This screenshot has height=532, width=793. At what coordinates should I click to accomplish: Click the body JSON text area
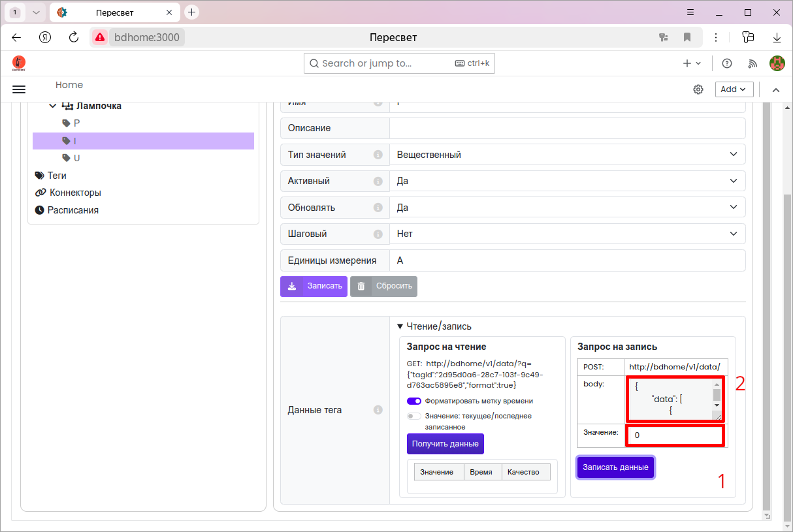pyautogui.click(x=670, y=399)
